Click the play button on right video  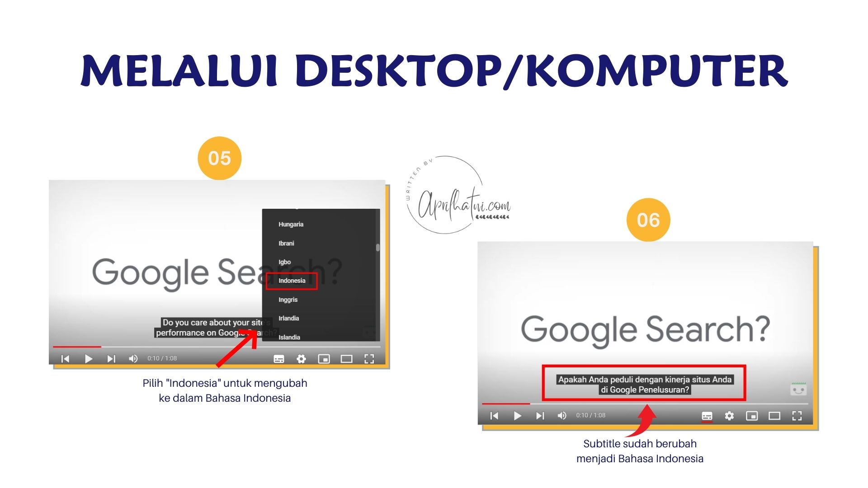click(516, 416)
